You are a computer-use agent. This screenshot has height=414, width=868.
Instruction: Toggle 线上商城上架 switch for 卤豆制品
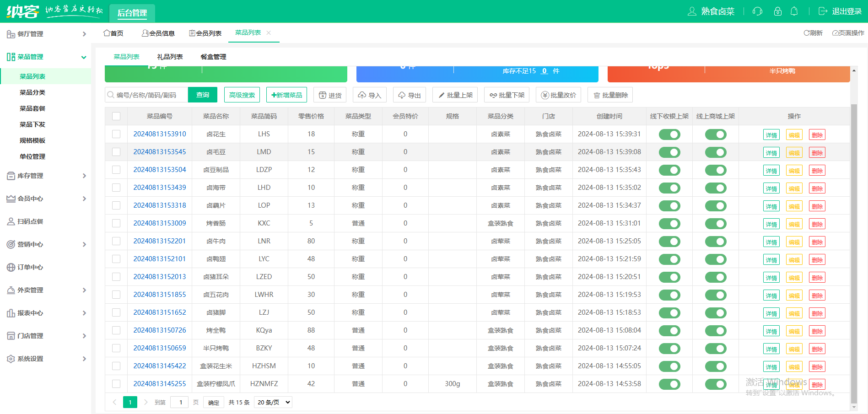pos(716,170)
